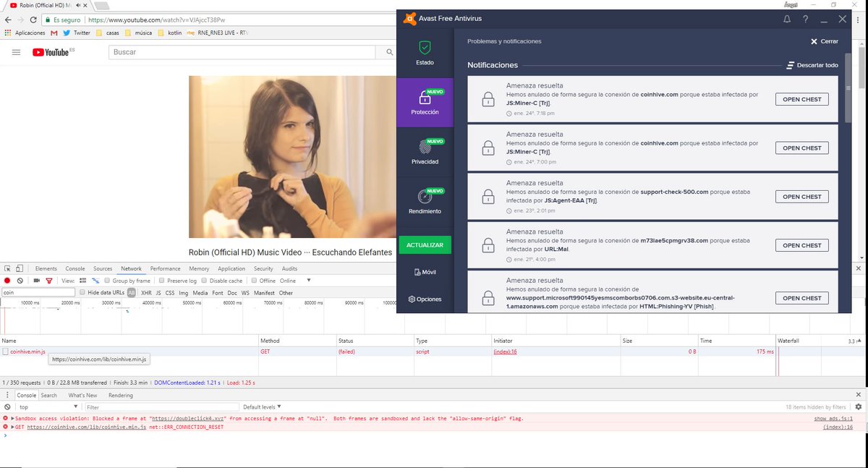Image resolution: width=868 pixels, height=468 pixels.
Task: Click the YouTube Buscar search field
Action: pyautogui.click(x=242, y=52)
